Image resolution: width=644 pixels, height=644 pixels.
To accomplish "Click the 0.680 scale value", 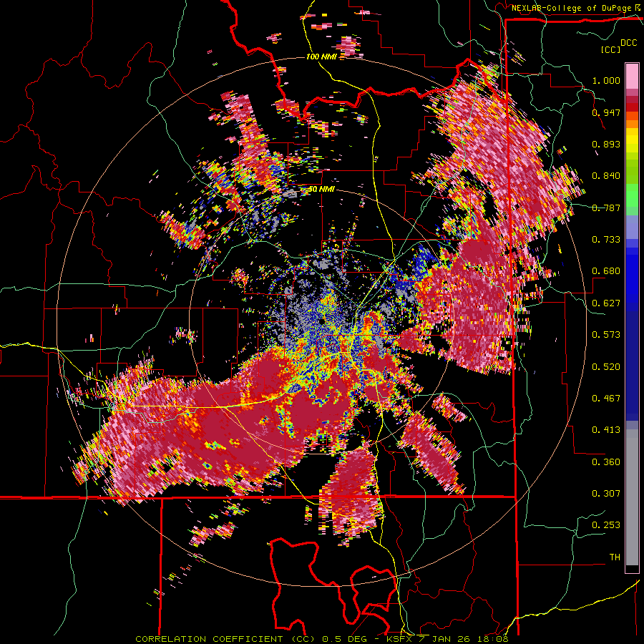I will pyautogui.click(x=606, y=271).
